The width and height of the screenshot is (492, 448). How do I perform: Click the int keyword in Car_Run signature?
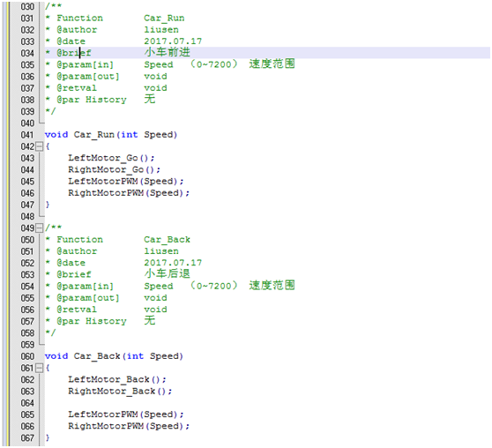tap(130, 135)
